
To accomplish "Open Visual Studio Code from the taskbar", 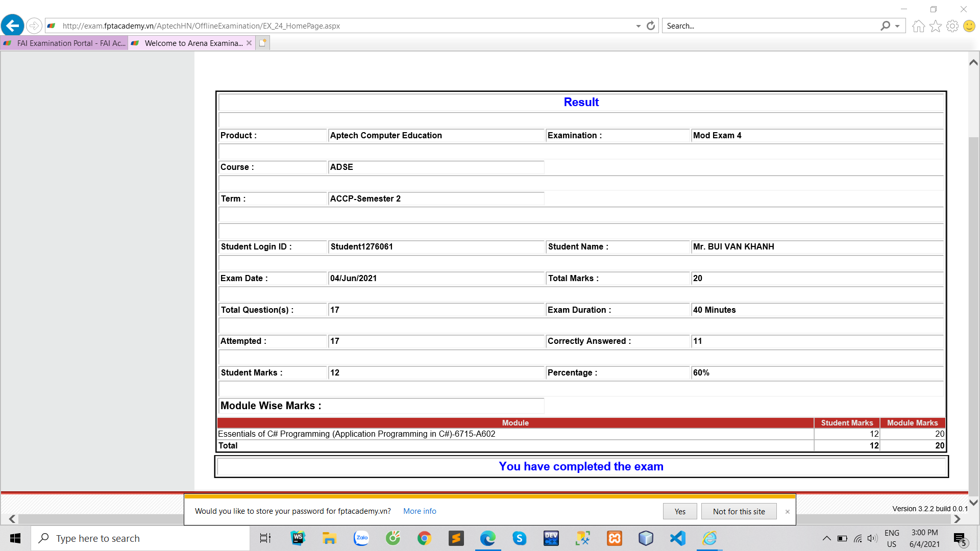I will click(x=678, y=538).
